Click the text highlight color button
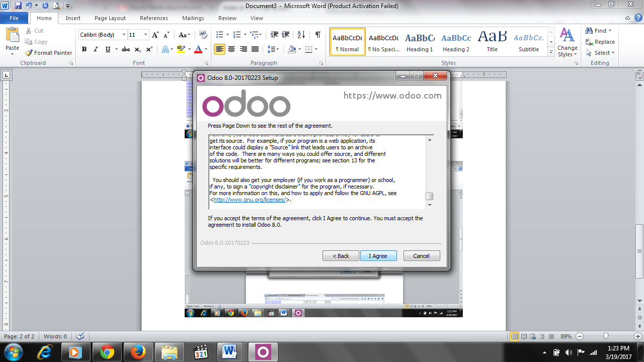Image resolution: width=644 pixels, height=362 pixels. pyautogui.click(x=181, y=49)
